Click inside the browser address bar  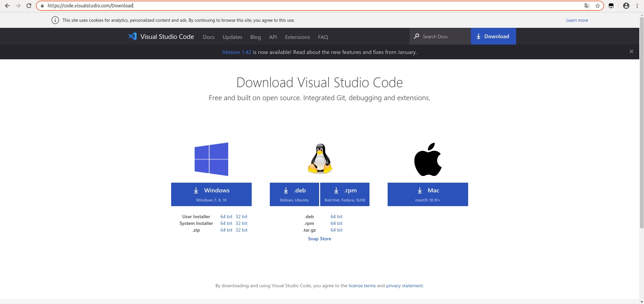pyautogui.click(x=201, y=6)
